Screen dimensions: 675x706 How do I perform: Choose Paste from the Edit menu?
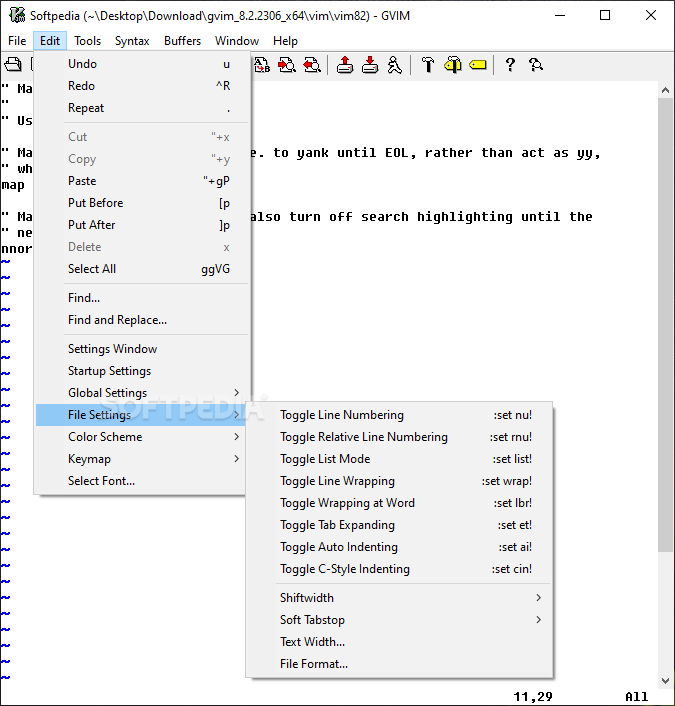click(x=141, y=181)
